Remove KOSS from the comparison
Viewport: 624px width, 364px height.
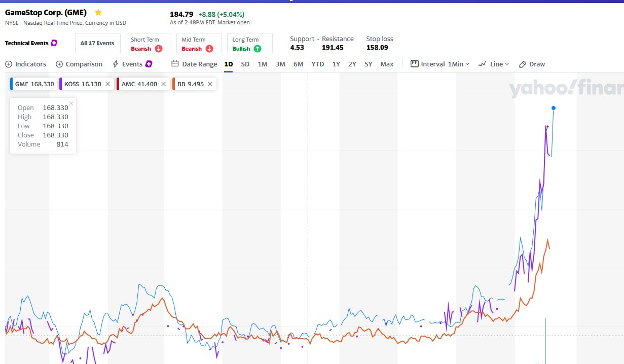(x=107, y=84)
